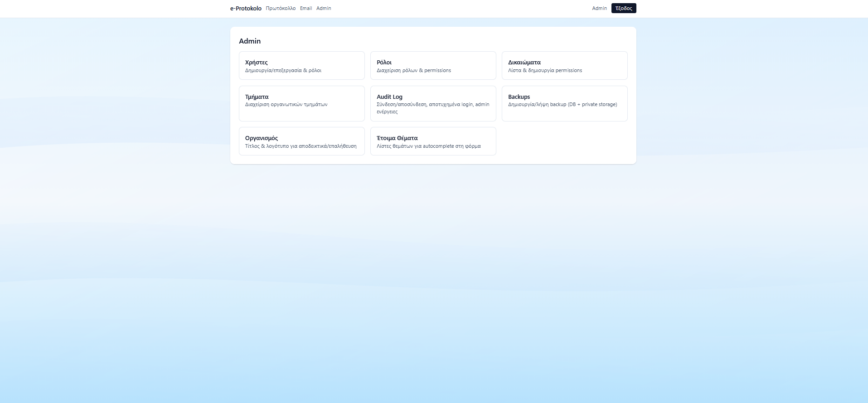Open the Τμήματα departments card
This screenshot has height=403, width=868.
click(x=302, y=104)
